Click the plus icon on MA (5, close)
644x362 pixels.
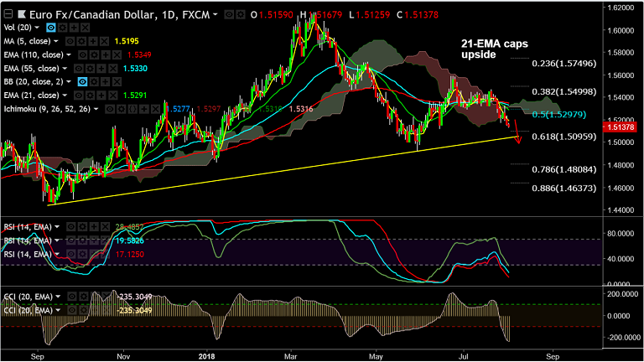93,41
